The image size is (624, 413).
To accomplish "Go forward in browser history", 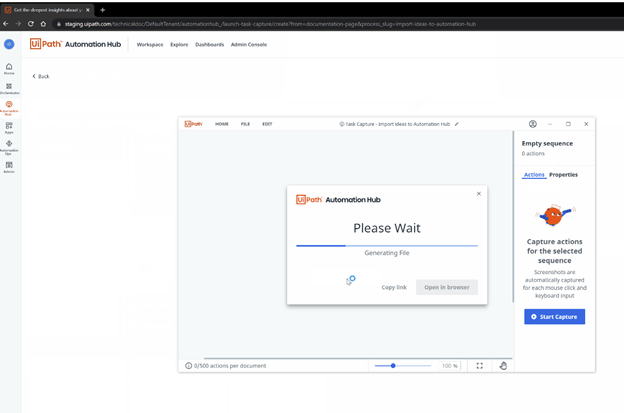I will point(18,24).
